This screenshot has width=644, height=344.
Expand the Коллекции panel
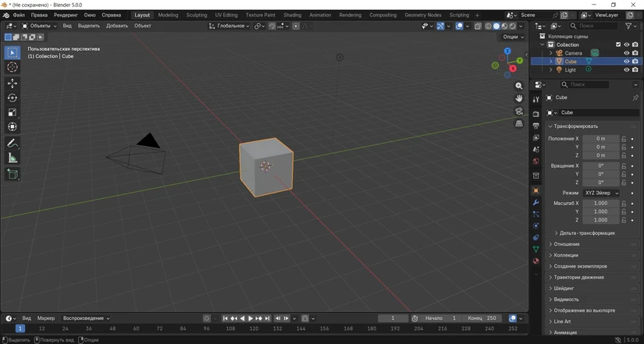coord(566,255)
